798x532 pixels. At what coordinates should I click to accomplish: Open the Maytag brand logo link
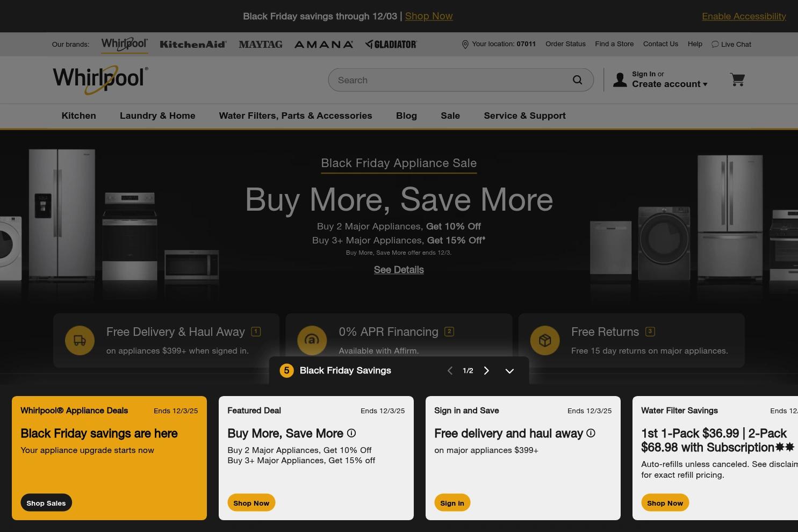pos(261,45)
